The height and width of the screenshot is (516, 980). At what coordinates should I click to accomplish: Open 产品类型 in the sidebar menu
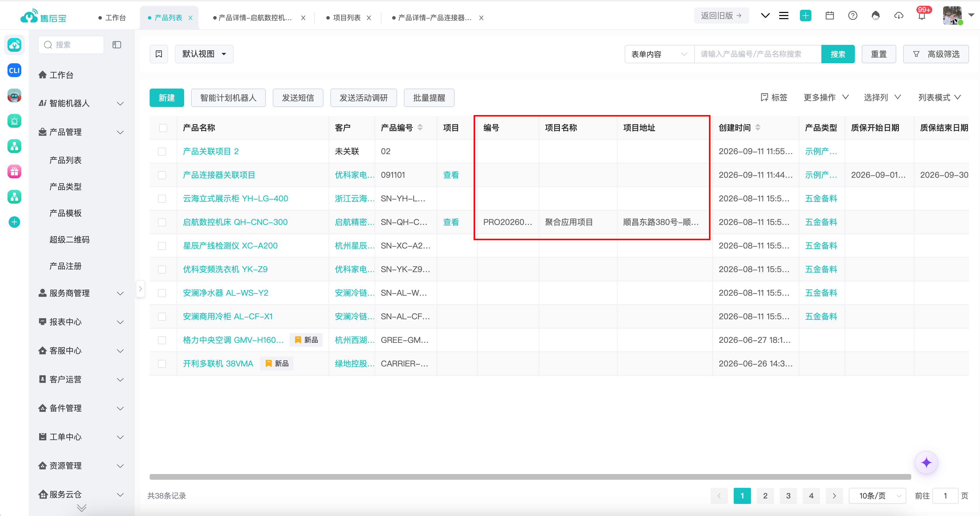(x=65, y=187)
